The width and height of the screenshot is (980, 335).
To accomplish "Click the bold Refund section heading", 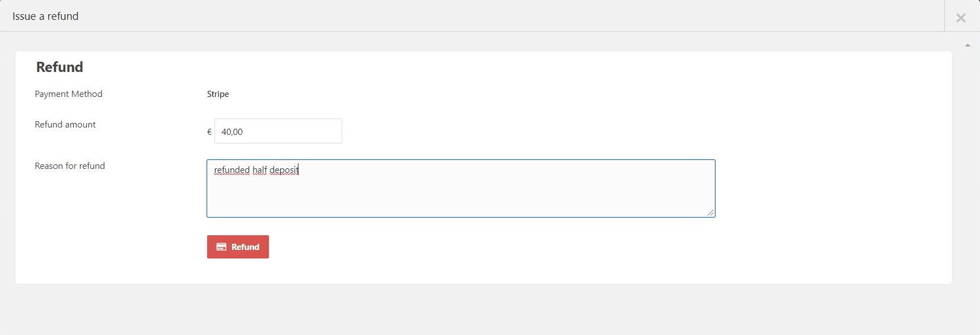I will coord(60,67).
